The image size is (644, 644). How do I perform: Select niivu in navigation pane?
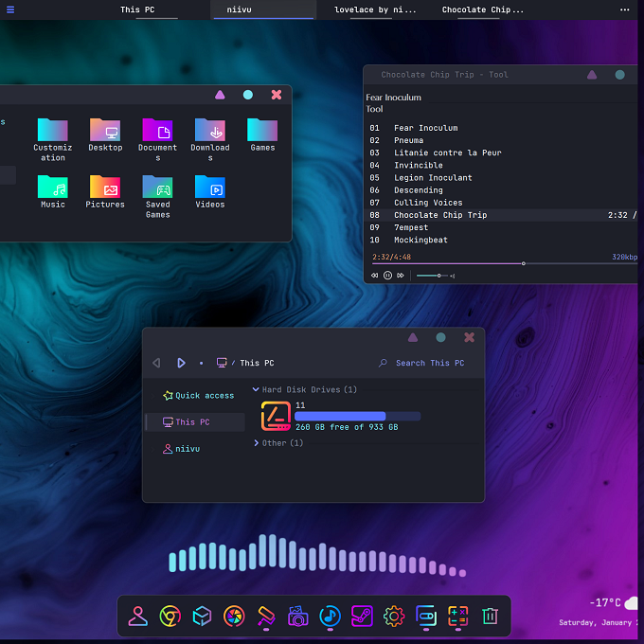(181, 449)
